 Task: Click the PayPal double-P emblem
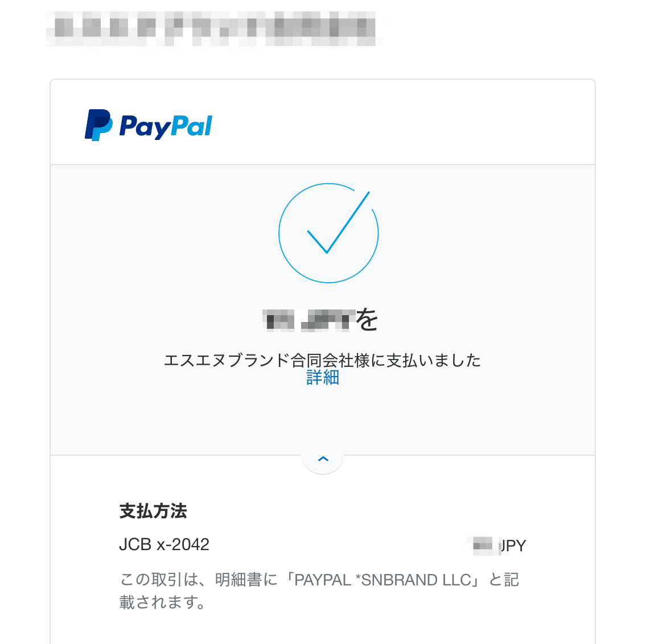pyautogui.click(x=98, y=125)
